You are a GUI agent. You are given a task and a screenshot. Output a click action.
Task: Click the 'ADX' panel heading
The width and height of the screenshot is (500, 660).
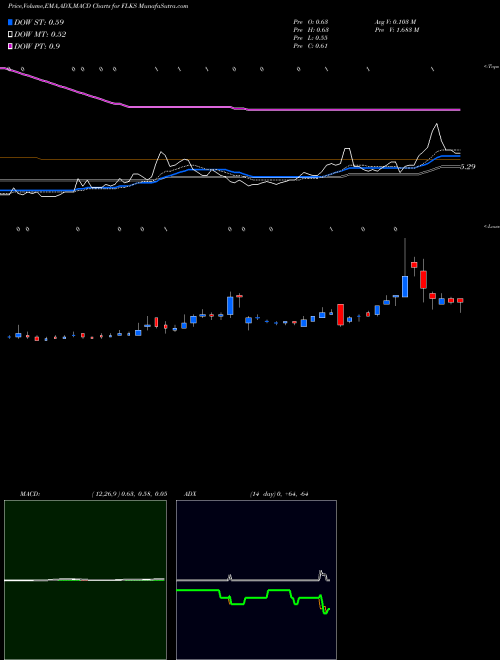click(x=190, y=494)
